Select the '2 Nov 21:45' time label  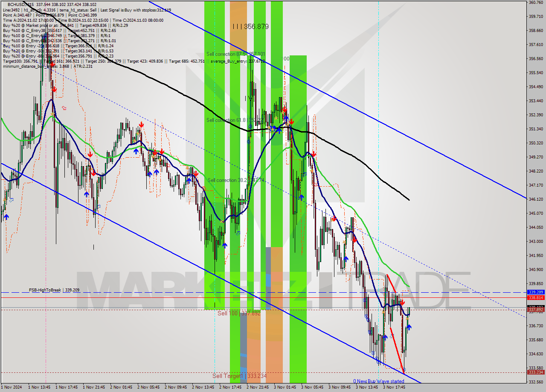tap(258, 387)
